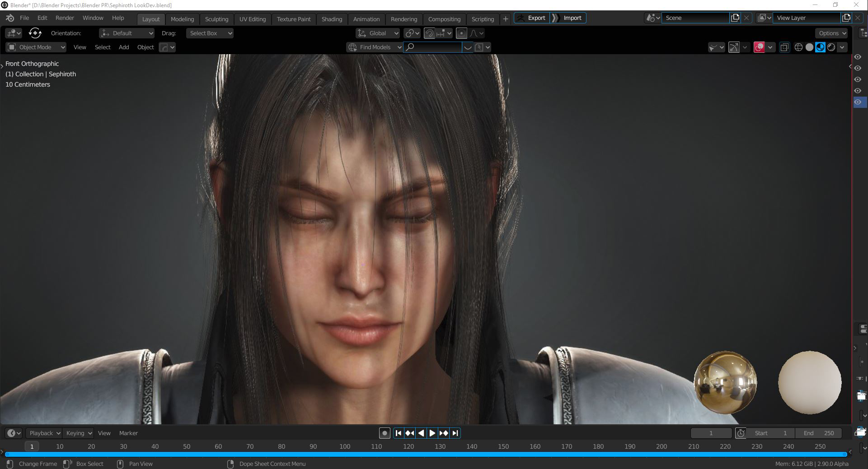The image size is (868, 469).
Task: Open the Find Models asset dropdown
Action: pyautogui.click(x=375, y=47)
